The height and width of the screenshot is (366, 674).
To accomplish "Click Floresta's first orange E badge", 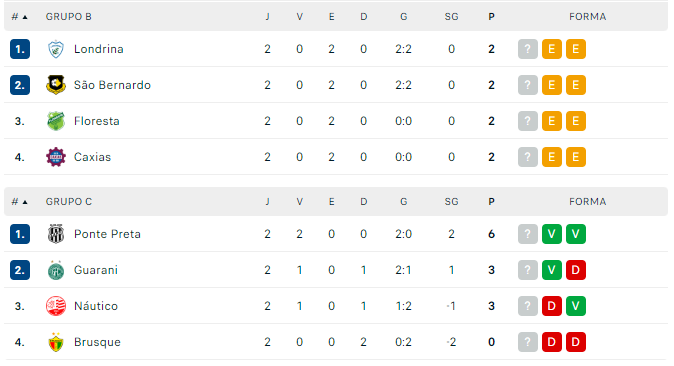I will point(551,121).
